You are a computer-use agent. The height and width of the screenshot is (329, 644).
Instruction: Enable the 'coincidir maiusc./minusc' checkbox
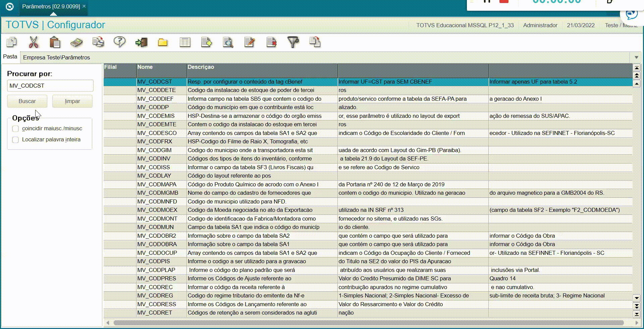[15, 129]
